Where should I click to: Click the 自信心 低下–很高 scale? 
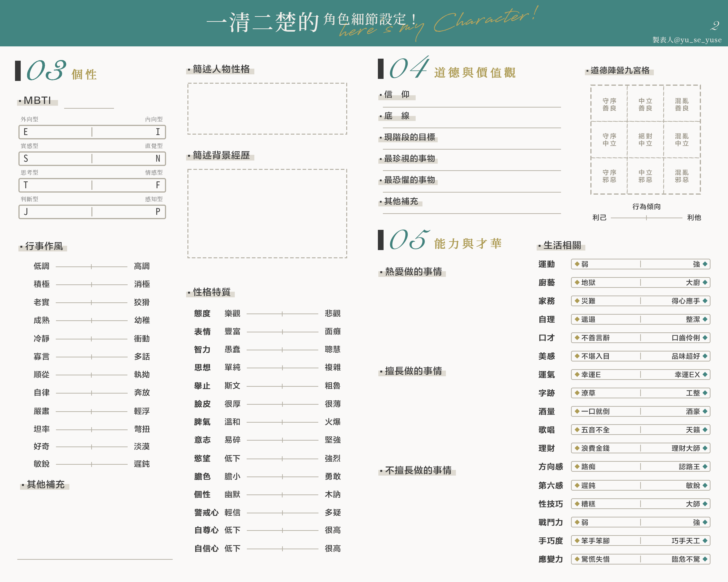(x=282, y=549)
